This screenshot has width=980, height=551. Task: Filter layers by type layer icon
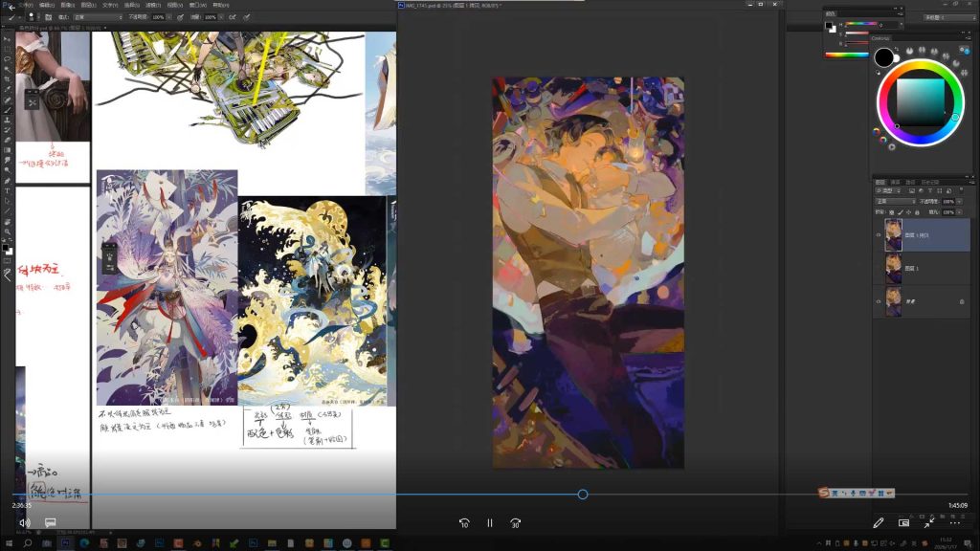click(930, 190)
